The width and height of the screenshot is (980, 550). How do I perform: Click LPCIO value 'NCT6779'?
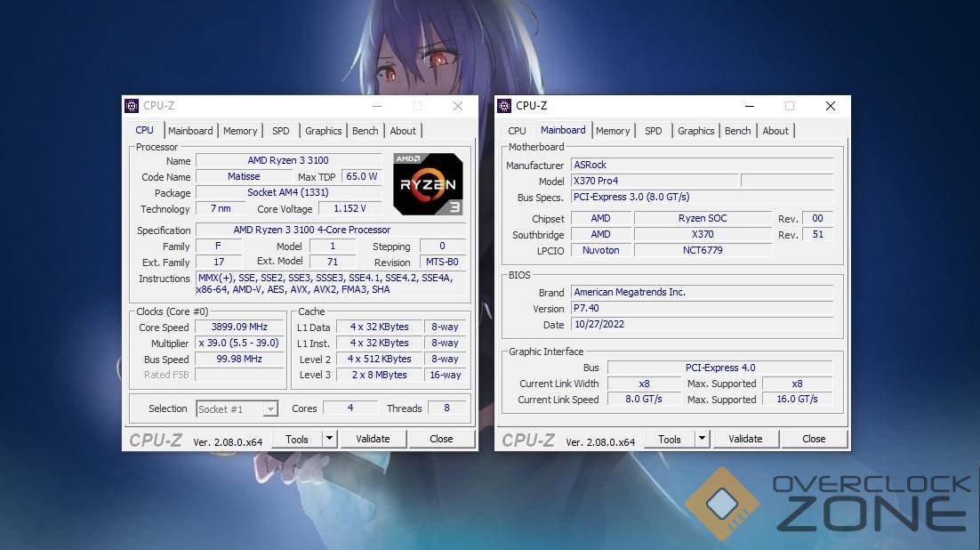703,250
